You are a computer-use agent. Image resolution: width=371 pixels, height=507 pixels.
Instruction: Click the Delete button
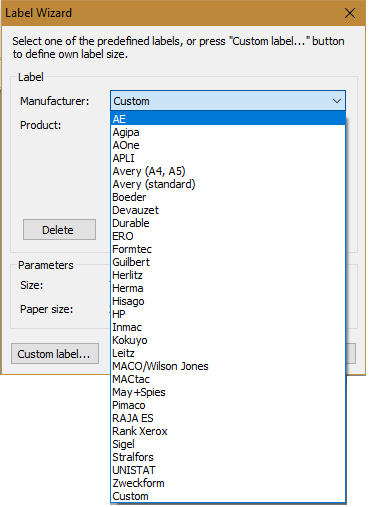(x=59, y=230)
